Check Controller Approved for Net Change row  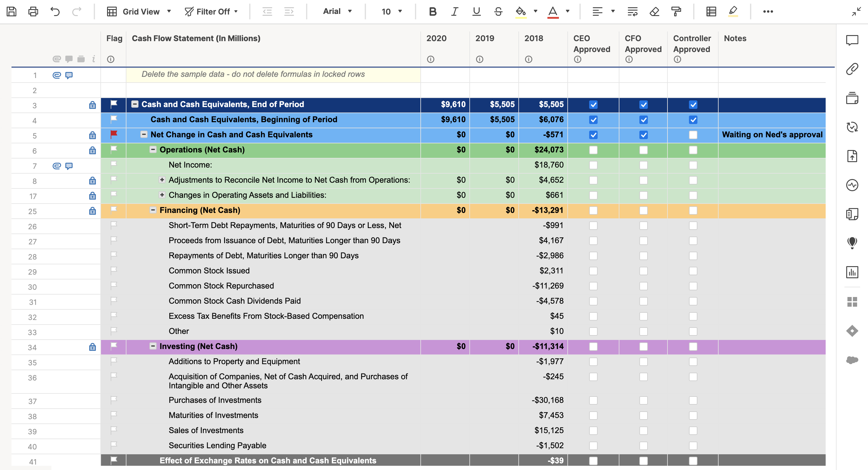[x=693, y=135]
